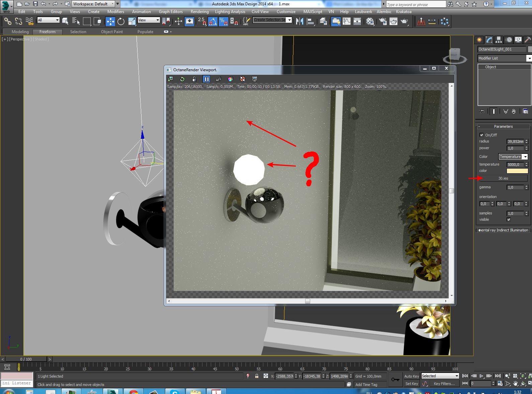This screenshot has width=532, height=394.
Task: Click the material picker in OctaneRender Viewport
Action: pyautogui.click(x=231, y=79)
